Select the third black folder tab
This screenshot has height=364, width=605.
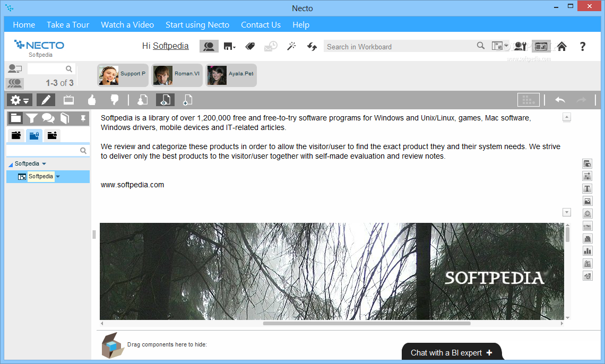pyautogui.click(x=52, y=135)
